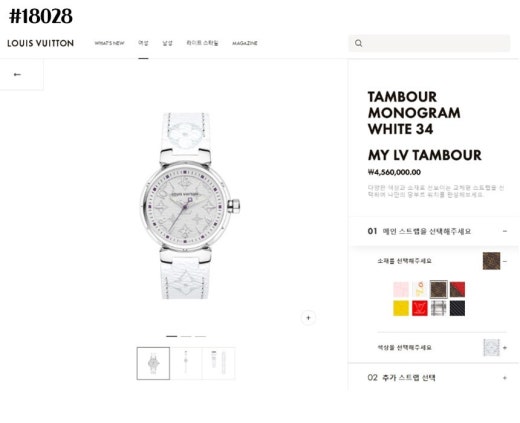520x423 pixels.
Task: Select the first watch front thumbnail
Action: [153, 363]
